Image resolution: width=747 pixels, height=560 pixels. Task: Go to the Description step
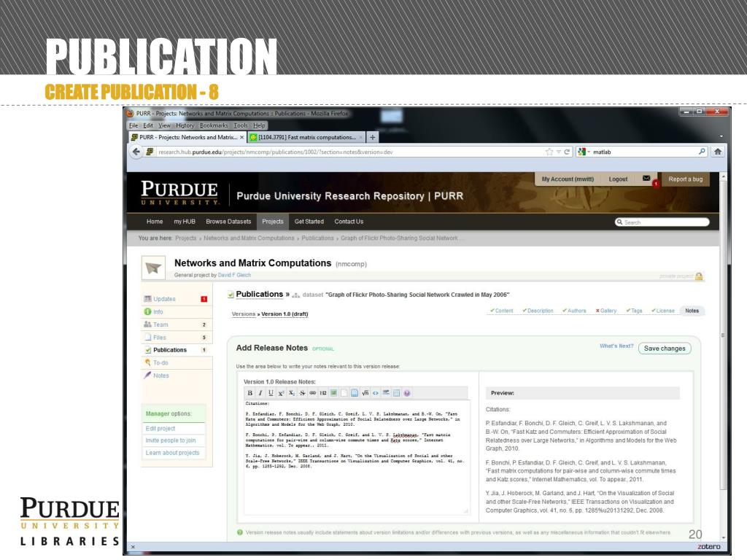pos(538,311)
